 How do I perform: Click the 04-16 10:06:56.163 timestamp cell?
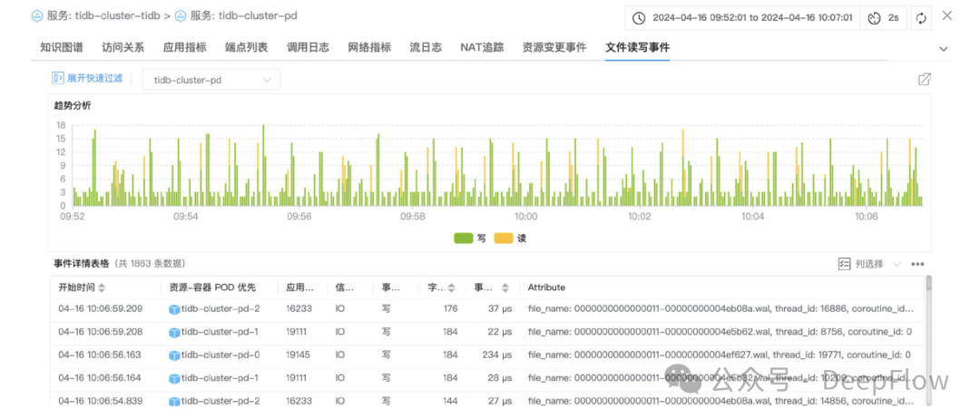pyautogui.click(x=100, y=355)
